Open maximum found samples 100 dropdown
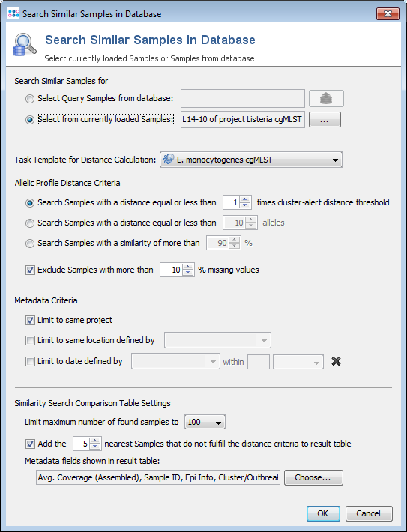The height and width of the screenshot is (532, 407). click(x=205, y=422)
